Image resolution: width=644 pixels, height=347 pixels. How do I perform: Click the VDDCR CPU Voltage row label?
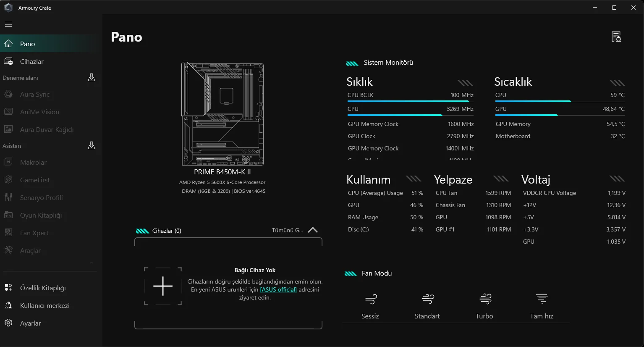(550, 193)
